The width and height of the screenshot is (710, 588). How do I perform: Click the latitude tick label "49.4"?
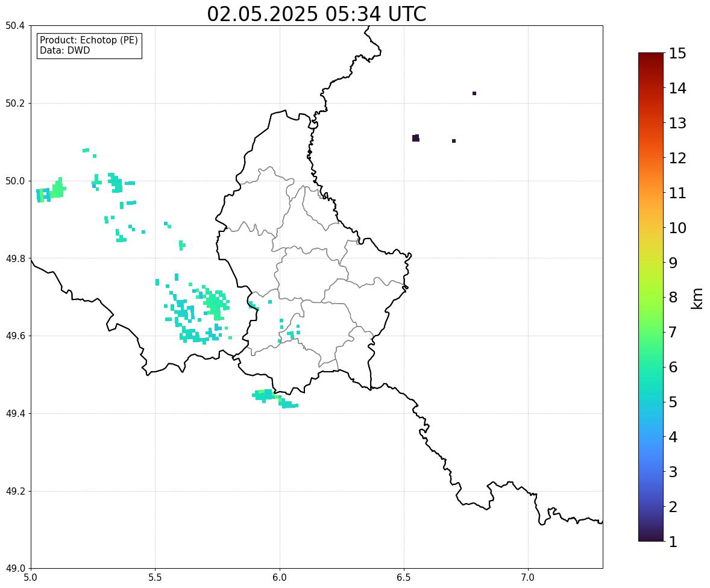tap(14, 414)
